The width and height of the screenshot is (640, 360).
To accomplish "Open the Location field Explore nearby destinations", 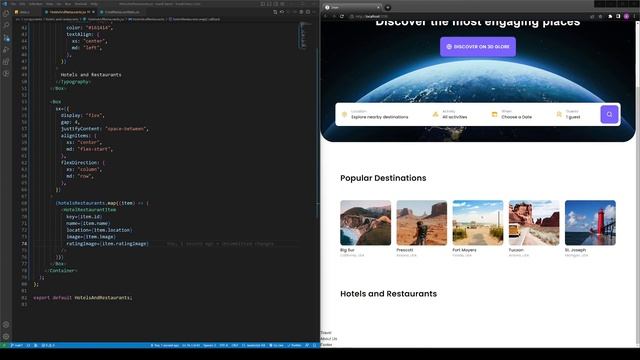I will click(x=380, y=115).
